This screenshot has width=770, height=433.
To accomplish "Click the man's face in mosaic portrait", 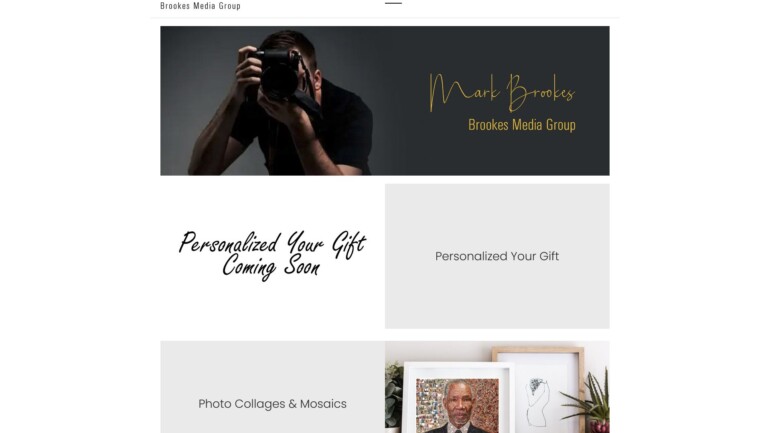I will click(458, 400).
